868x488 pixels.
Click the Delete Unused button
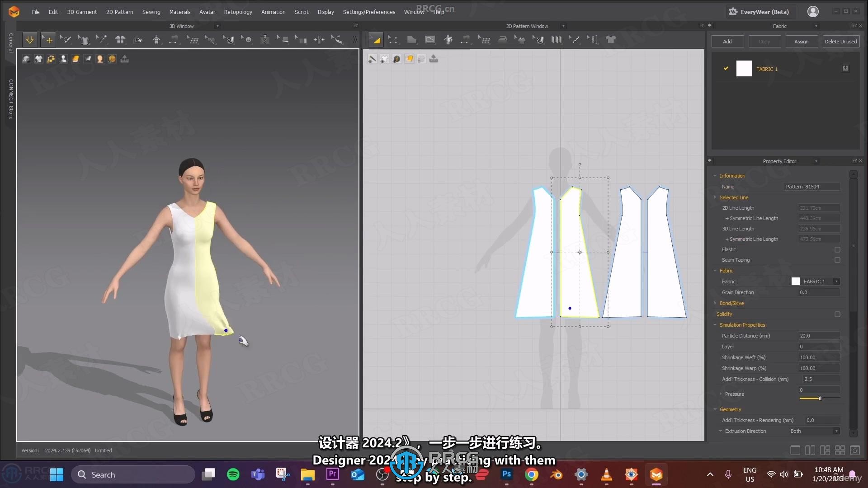(x=841, y=42)
